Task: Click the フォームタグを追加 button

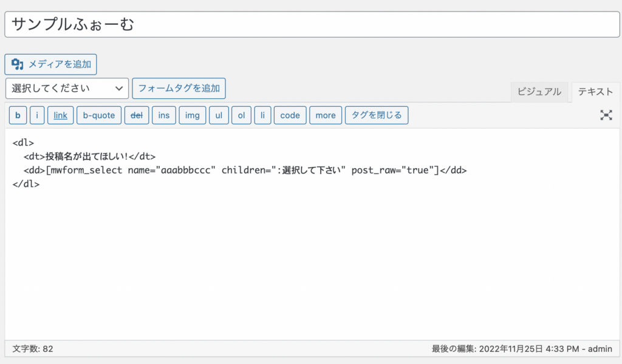Action: (x=179, y=89)
